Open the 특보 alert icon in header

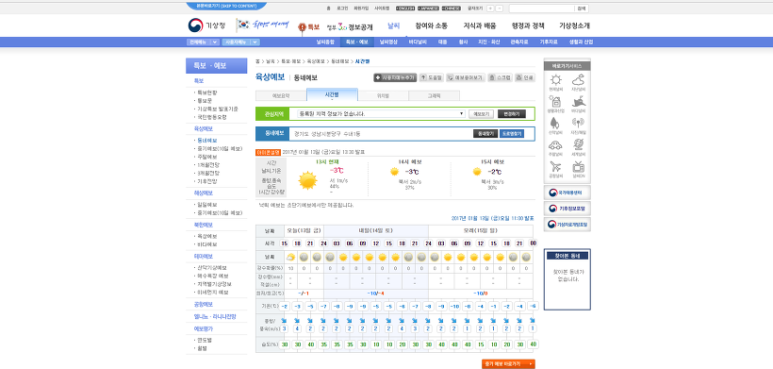tap(309, 27)
